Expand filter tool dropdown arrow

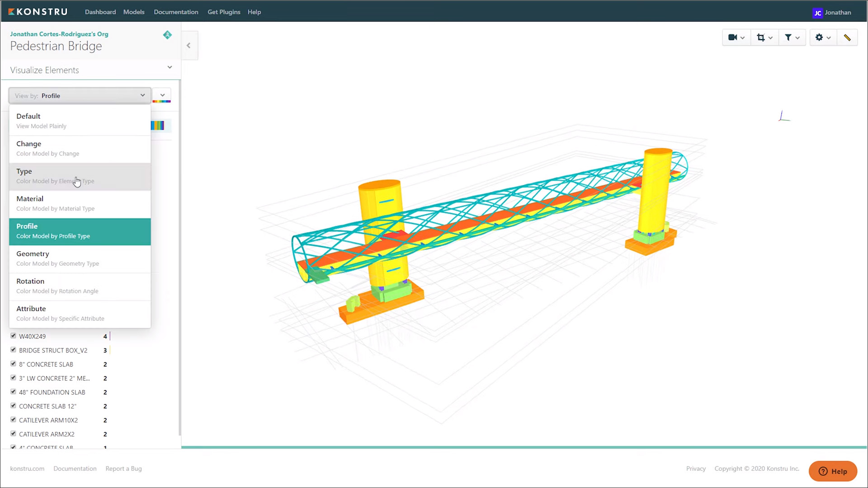point(797,38)
